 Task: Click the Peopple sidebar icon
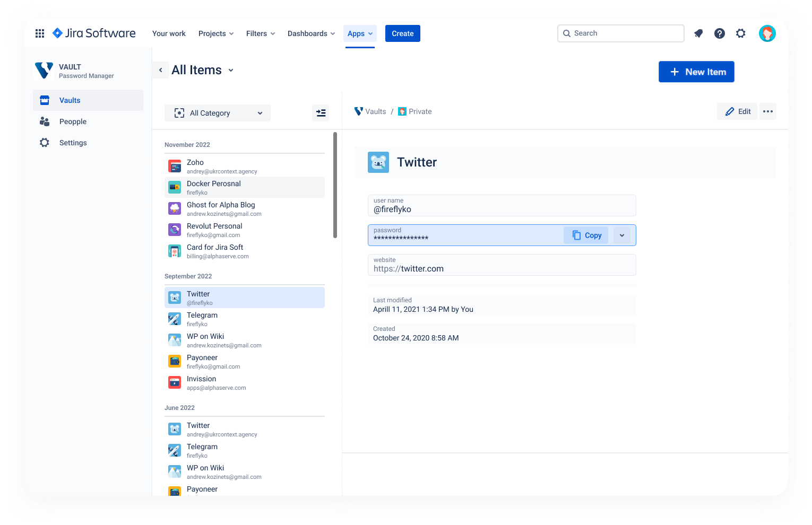(45, 121)
